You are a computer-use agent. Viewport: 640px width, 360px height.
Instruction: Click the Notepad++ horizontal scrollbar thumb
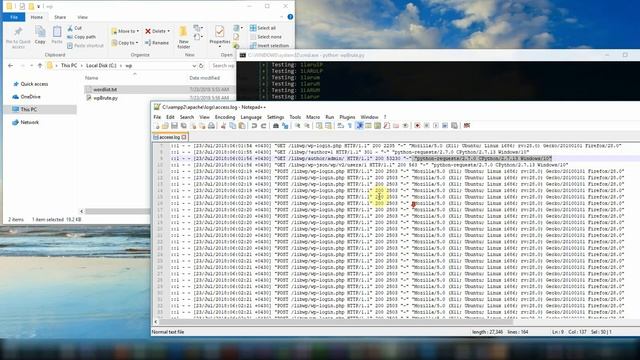336,322
